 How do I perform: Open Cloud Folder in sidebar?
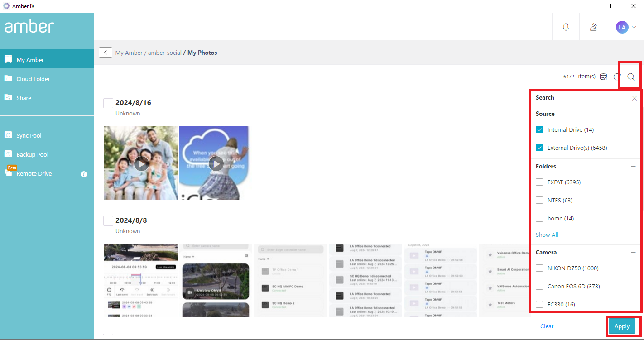point(47,79)
